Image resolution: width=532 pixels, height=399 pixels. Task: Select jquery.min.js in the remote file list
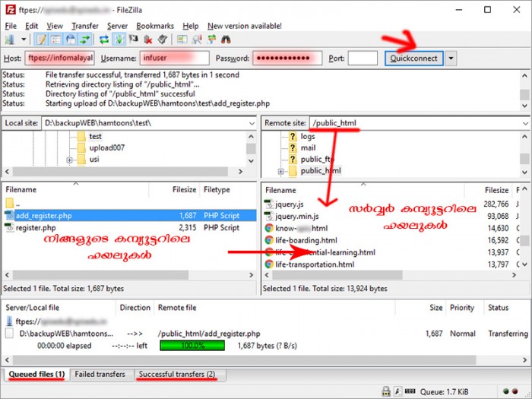click(x=297, y=216)
